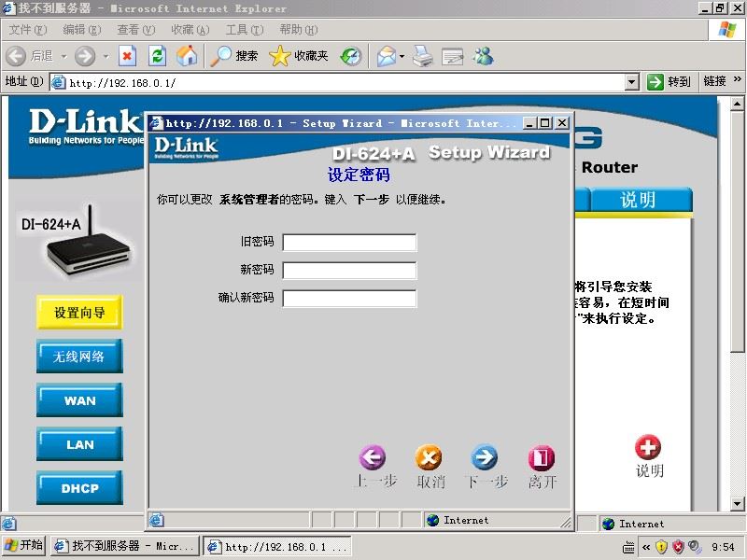Viewport: 747px width, 560px height.
Task: Click the red plus 说明 help icon
Action: 648,448
